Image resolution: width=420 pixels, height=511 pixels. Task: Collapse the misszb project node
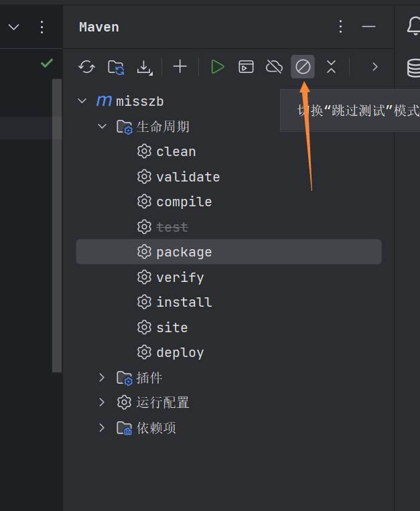[82, 101]
